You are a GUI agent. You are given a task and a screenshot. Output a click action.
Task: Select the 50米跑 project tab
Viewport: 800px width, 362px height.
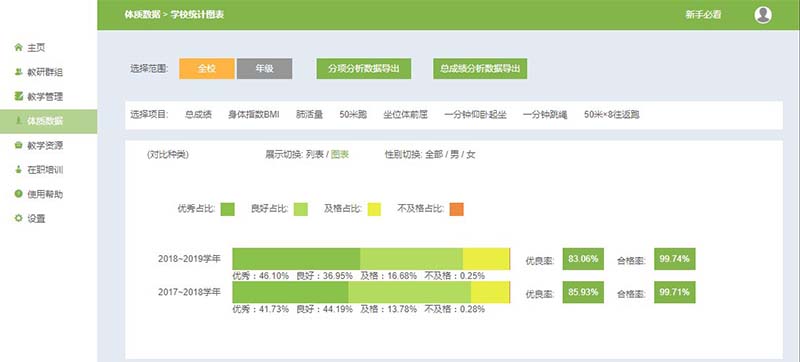(353, 115)
